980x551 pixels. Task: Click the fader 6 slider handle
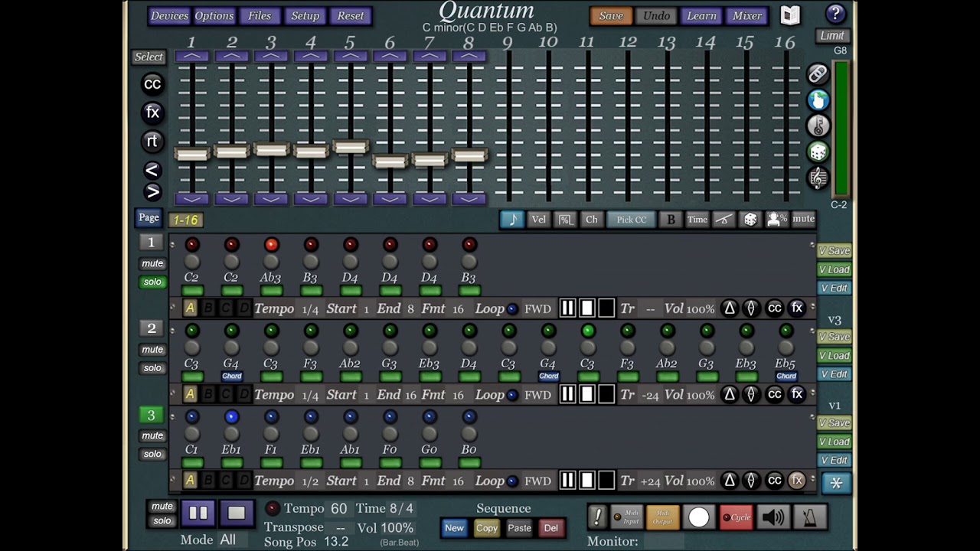(x=390, y=161)
